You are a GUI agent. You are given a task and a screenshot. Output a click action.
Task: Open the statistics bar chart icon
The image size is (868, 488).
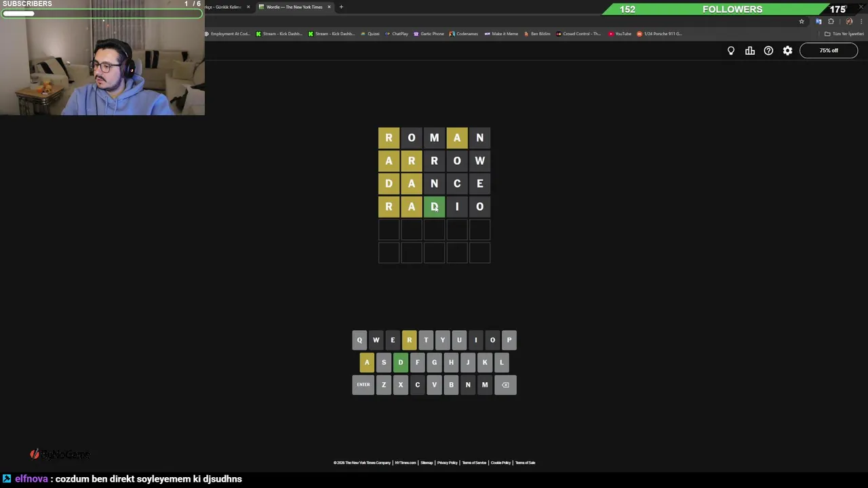(750, 51)
